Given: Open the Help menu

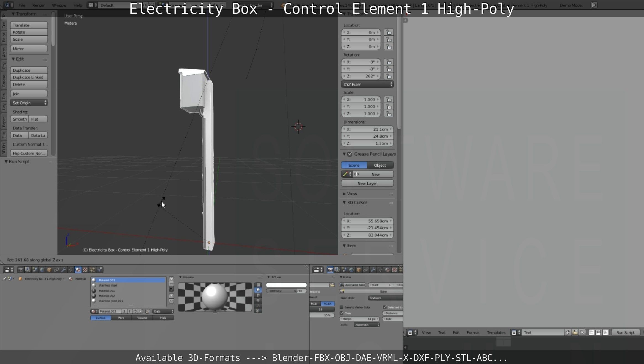Looking at the screenshot, I should pyautogui.click(x=78, y=5).
